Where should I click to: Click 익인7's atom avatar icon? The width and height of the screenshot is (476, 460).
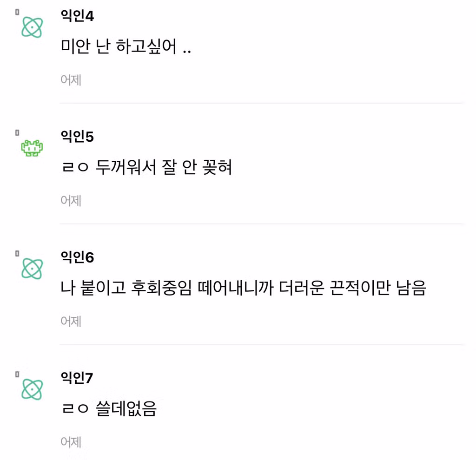tap(32, 390)
